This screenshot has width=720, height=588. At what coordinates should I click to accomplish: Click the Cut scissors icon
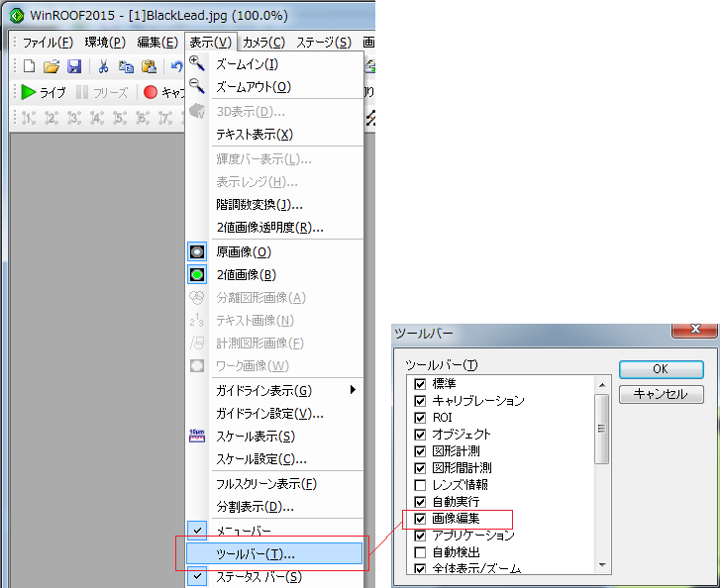[102, 66]
